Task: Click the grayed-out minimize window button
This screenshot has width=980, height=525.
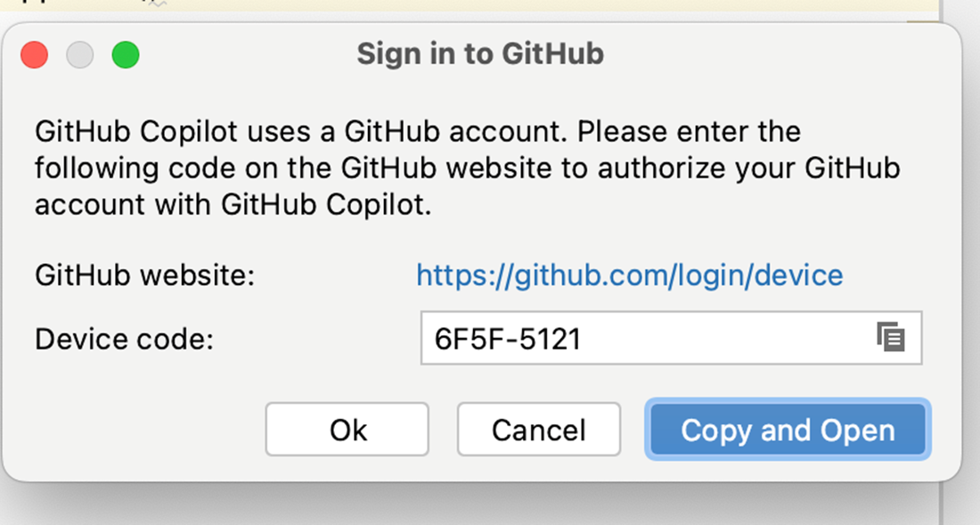Action: pyautogui.click(x=80, y=54)
